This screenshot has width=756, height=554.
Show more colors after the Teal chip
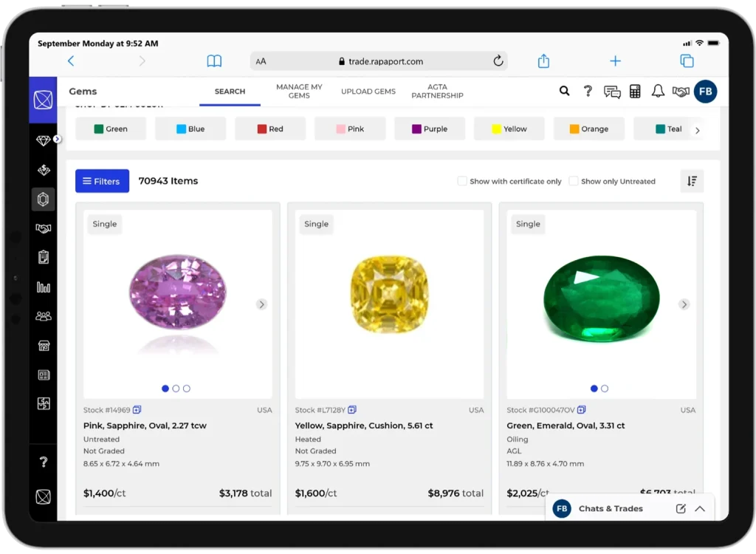tap(697, 130)
